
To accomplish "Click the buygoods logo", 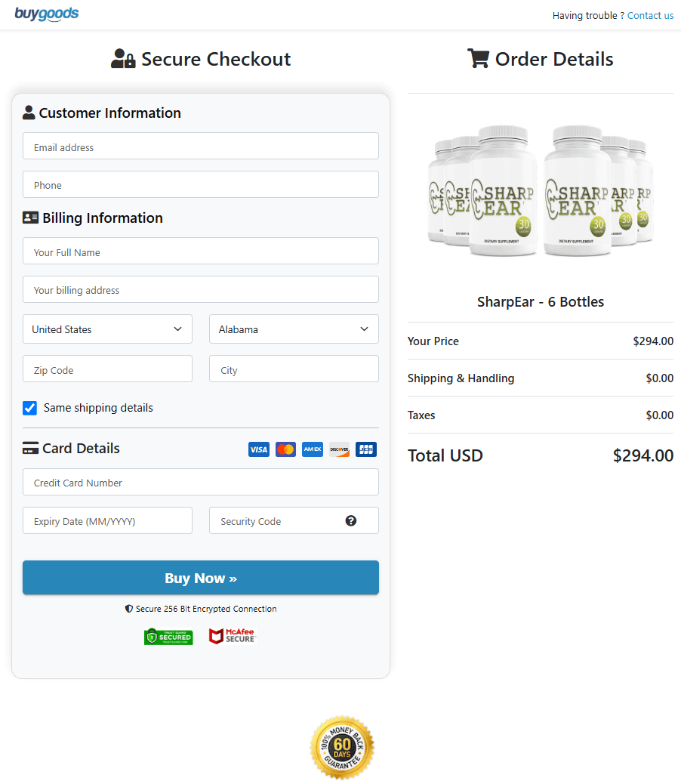I will pos(46,14).
